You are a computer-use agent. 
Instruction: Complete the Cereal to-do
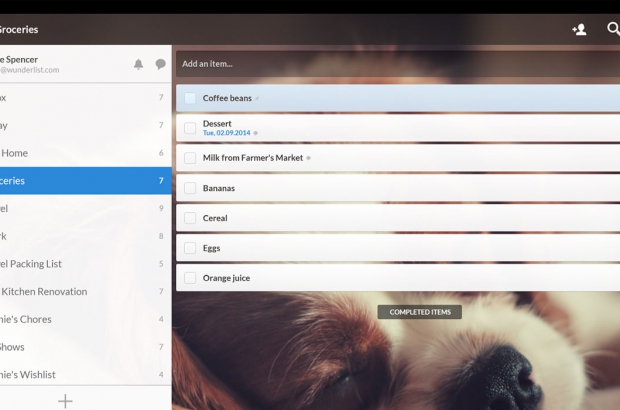click(190, 218)
